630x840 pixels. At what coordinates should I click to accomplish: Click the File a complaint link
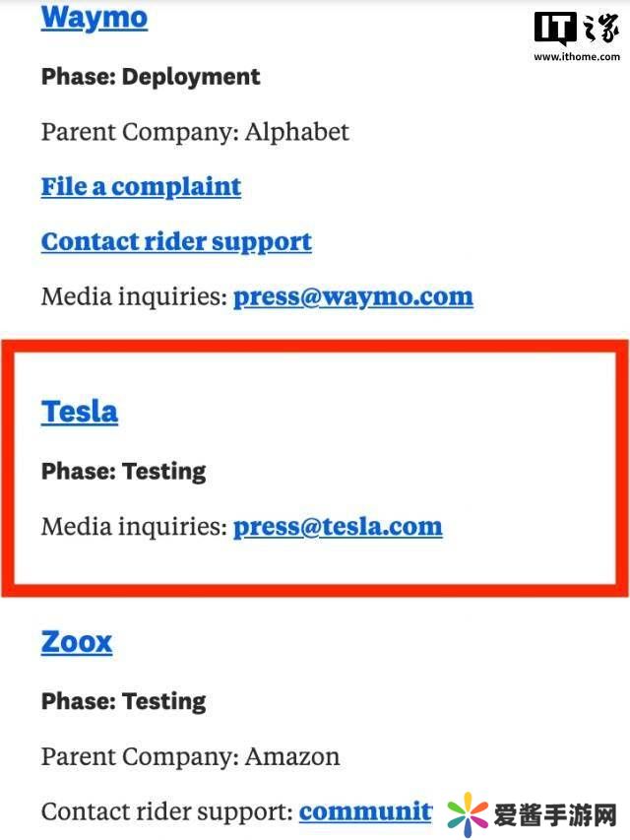coord(141,187)
